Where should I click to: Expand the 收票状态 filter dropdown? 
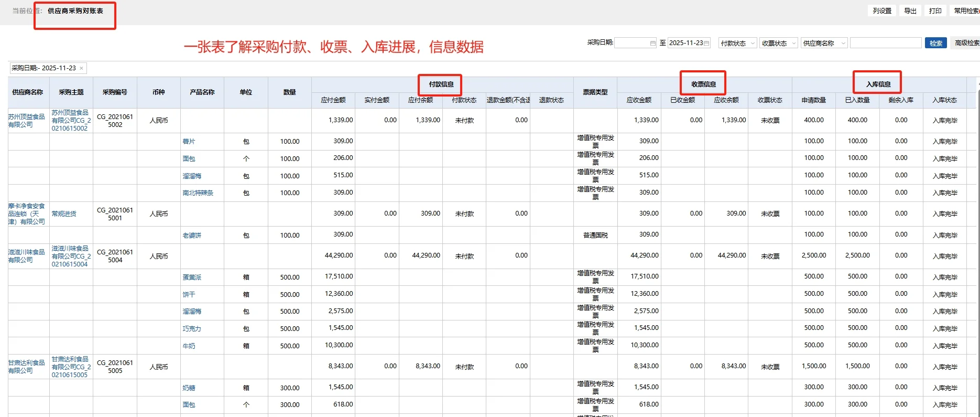pos(779,43)
